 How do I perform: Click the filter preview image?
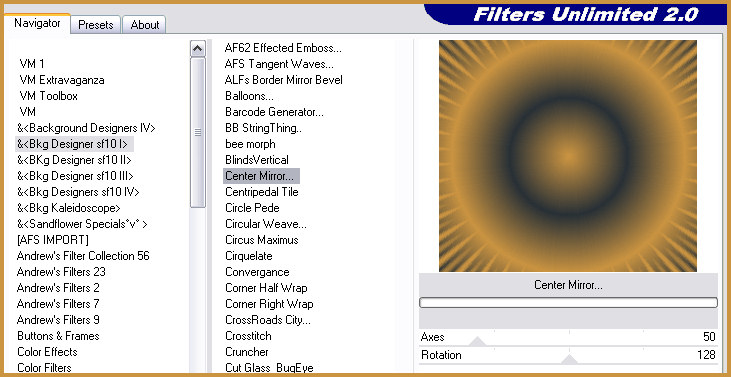pyautogui.click(x=568, y=156)
